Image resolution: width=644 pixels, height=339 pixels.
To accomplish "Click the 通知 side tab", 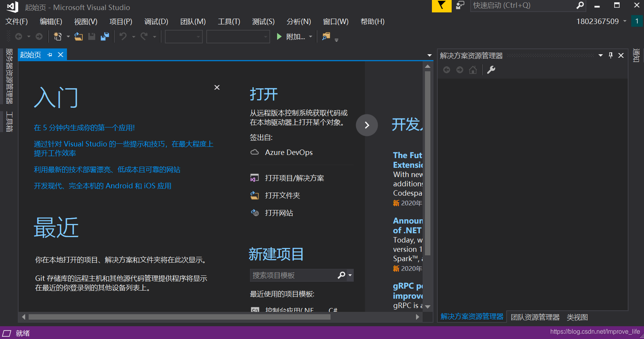I will pyautogui.click(x=636, y=55).
